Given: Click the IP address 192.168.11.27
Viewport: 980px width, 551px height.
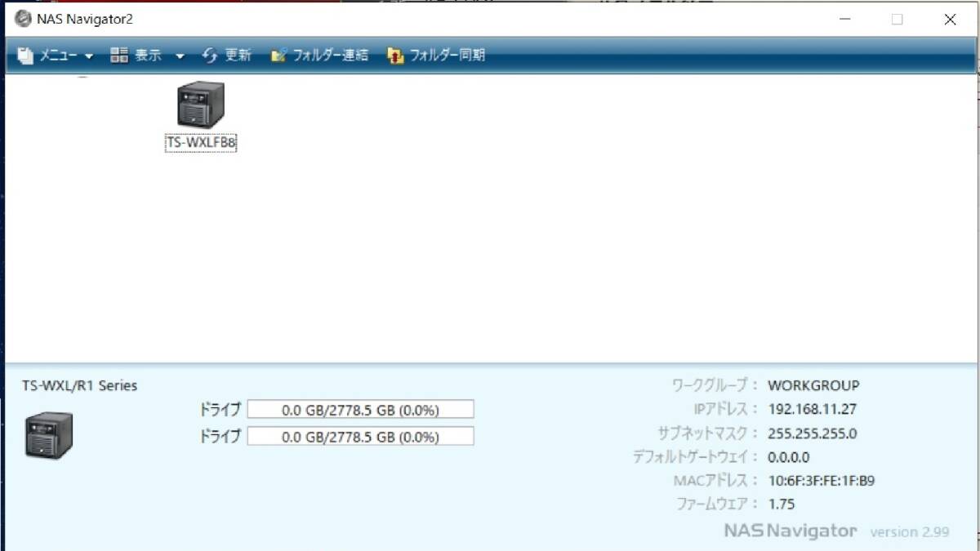Looking at the screenshot, I should pyautogui.click(x=812, y=409).
